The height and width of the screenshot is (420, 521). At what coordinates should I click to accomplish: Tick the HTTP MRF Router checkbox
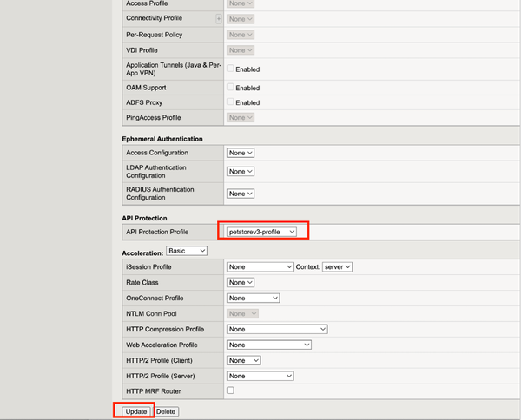click(230, 390)
